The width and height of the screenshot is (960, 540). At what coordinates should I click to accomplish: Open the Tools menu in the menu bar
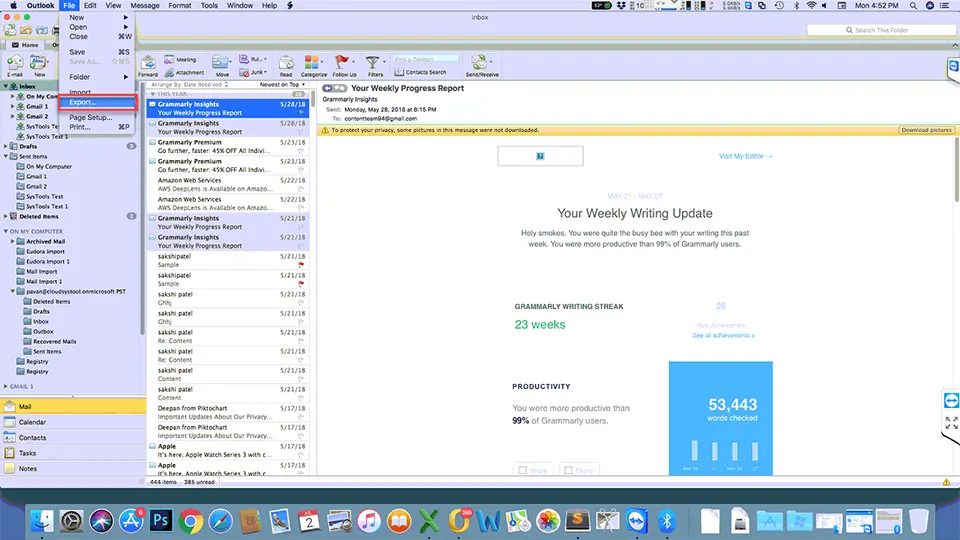(x=209, y=6)
